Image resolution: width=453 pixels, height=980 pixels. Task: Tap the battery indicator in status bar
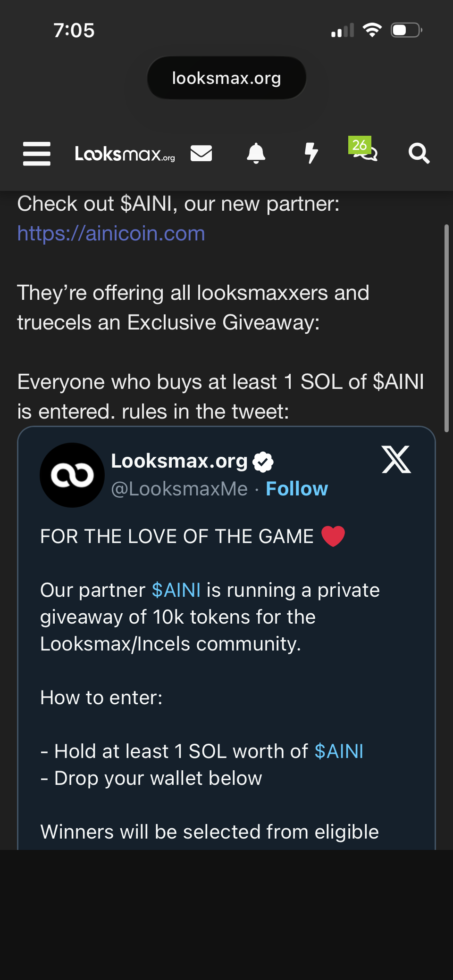click(406, 31)
